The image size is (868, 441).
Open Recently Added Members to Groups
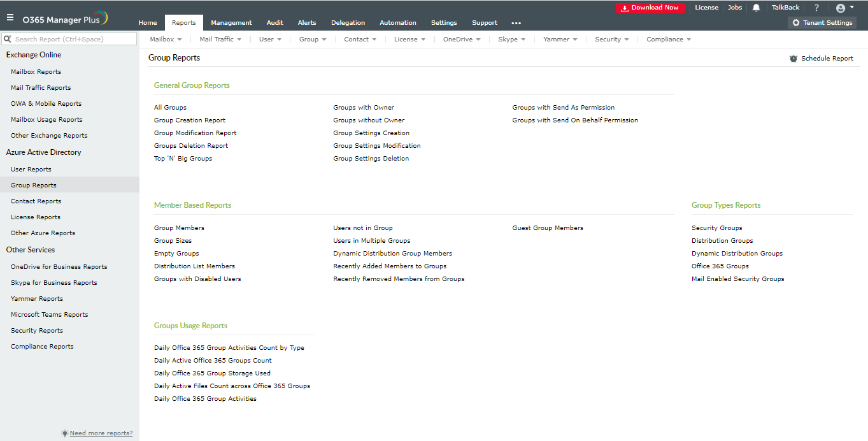[x=390, y=266]
